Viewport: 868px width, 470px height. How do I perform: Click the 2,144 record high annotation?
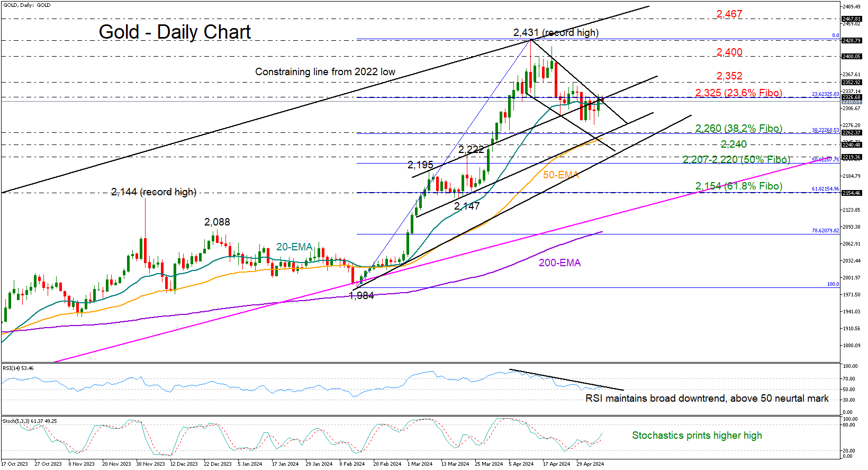(x=153, y=192)
